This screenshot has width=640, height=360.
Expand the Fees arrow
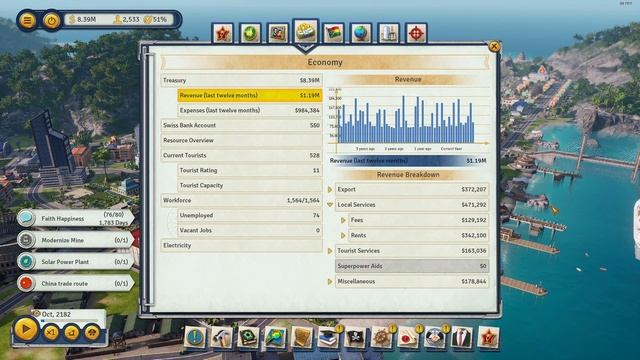pos(343,220)
